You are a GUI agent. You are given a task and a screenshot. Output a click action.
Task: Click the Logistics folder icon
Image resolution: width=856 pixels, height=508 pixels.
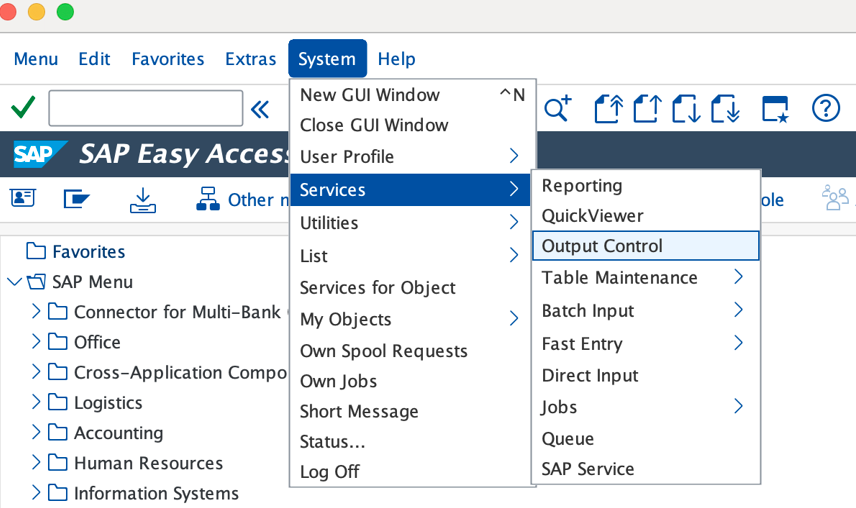(x=58, y=402)
